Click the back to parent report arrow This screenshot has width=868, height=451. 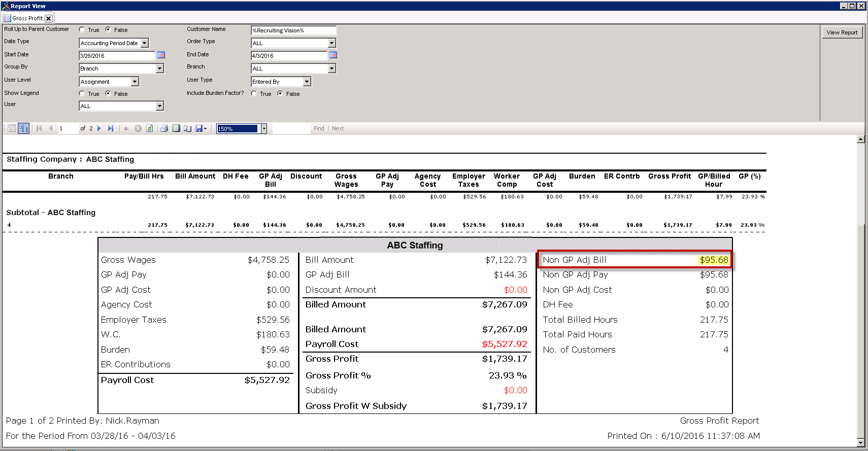tap(126, 128)
